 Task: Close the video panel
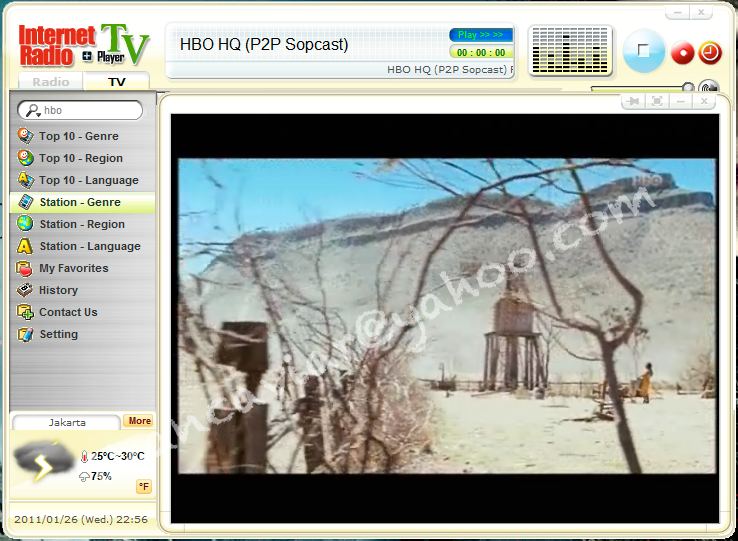[704, 101]
